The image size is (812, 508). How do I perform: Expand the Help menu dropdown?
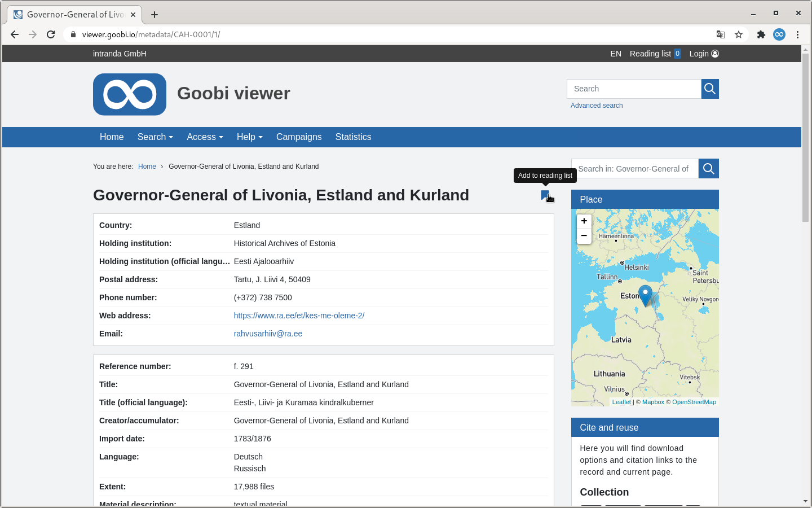[250, 137]
